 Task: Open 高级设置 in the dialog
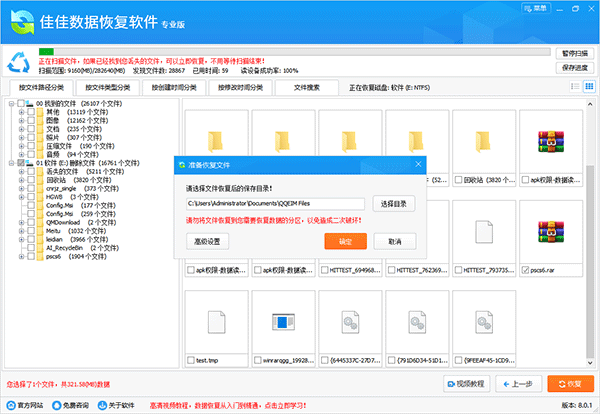[207, 241]
